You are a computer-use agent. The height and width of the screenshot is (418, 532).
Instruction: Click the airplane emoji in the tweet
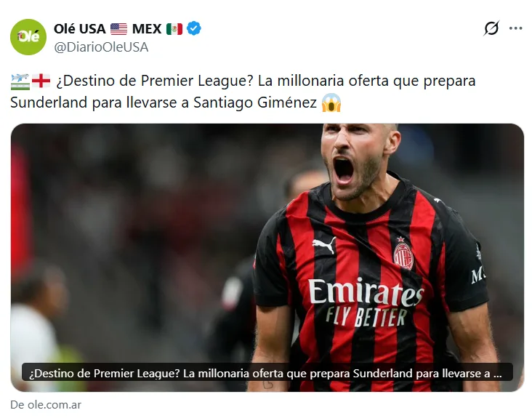tap(20, 81)
